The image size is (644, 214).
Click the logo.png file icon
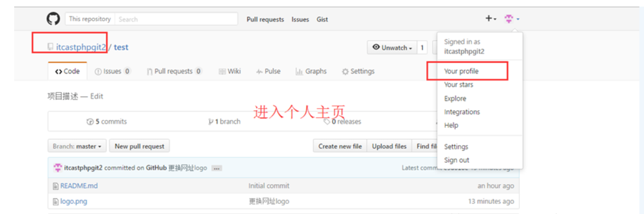tap(56, 201)
